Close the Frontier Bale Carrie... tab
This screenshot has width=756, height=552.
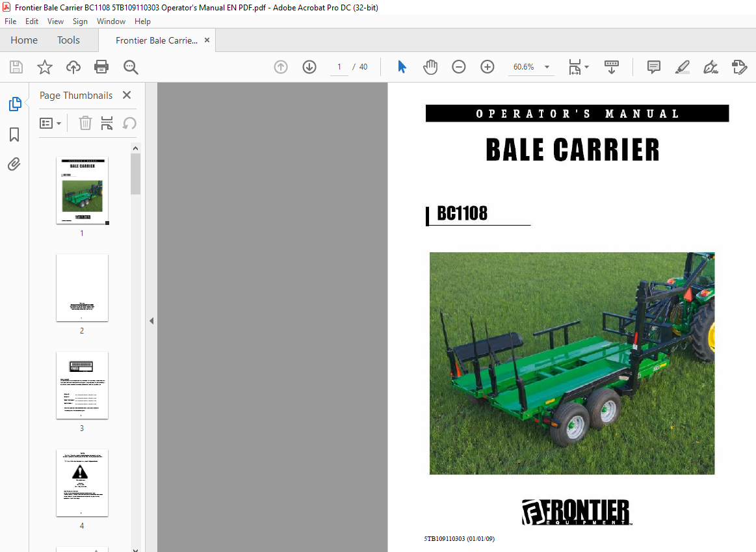tap(207, 40)
